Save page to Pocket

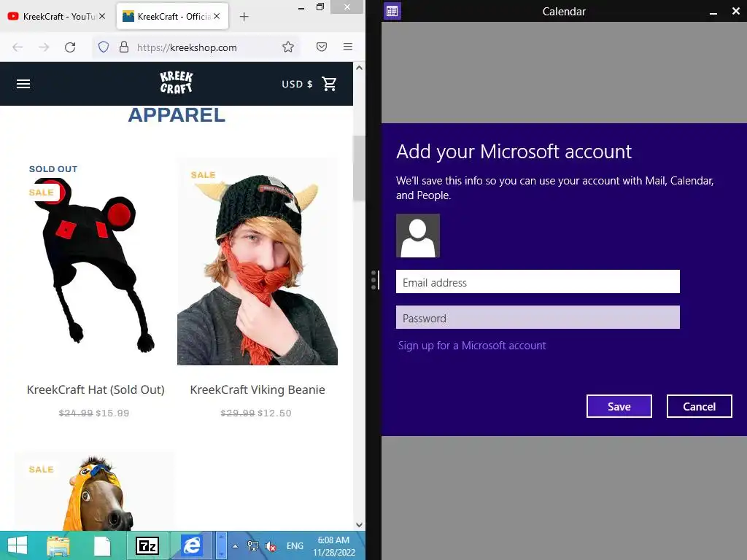[x=322, y=47]
